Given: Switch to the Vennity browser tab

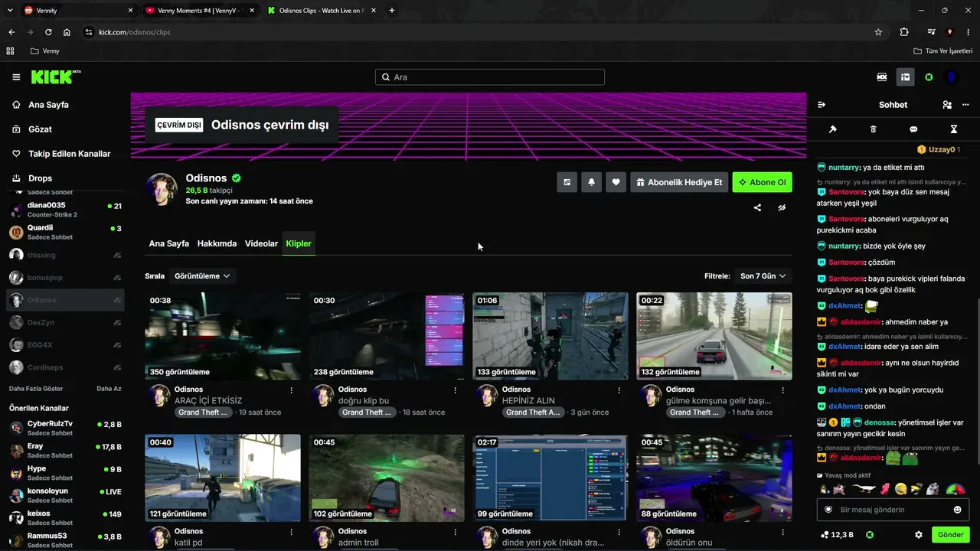Looking at the screenshot, I should click(x=78, y=11).
